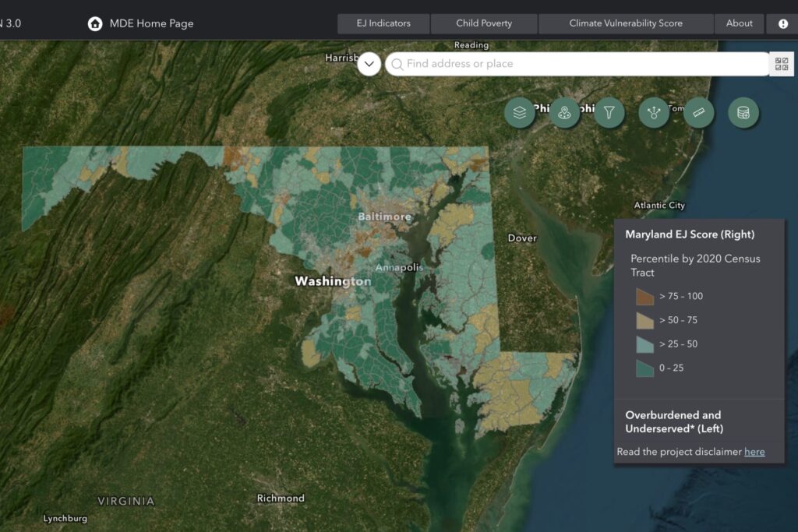798x532 pixels.
Task: Select the Measurement tool
Action: (698, 112)
